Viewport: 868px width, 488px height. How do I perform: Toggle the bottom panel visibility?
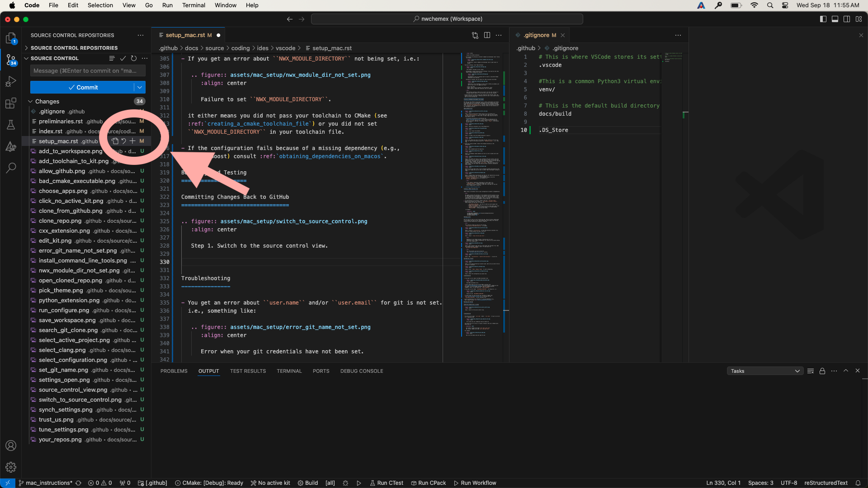pos(835,19)
